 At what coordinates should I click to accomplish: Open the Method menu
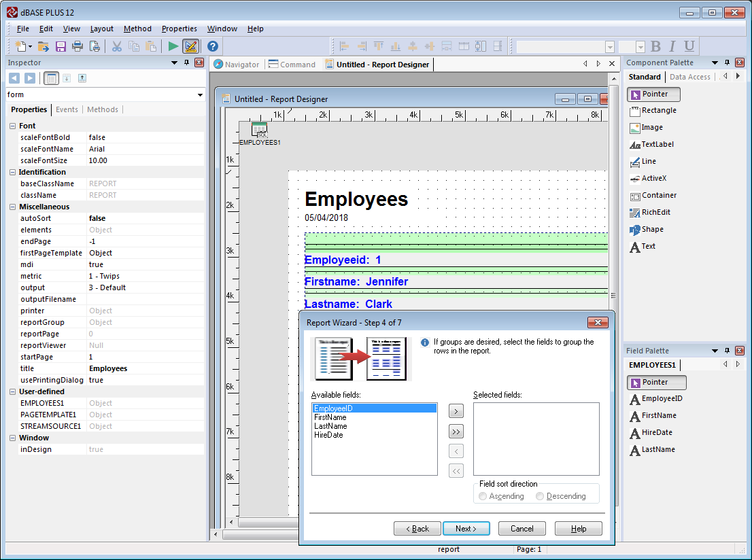[x=137, y=29]
